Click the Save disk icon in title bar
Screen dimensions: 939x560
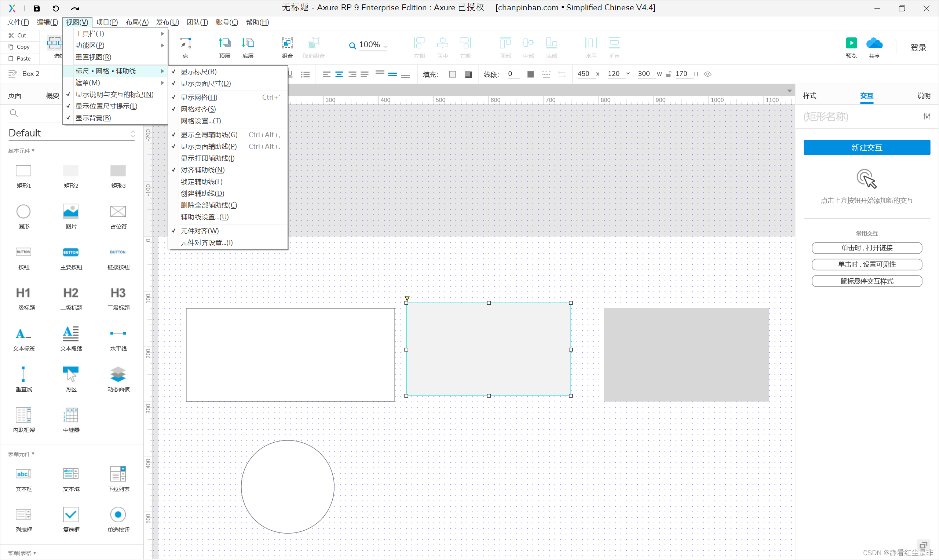(37, 8)
